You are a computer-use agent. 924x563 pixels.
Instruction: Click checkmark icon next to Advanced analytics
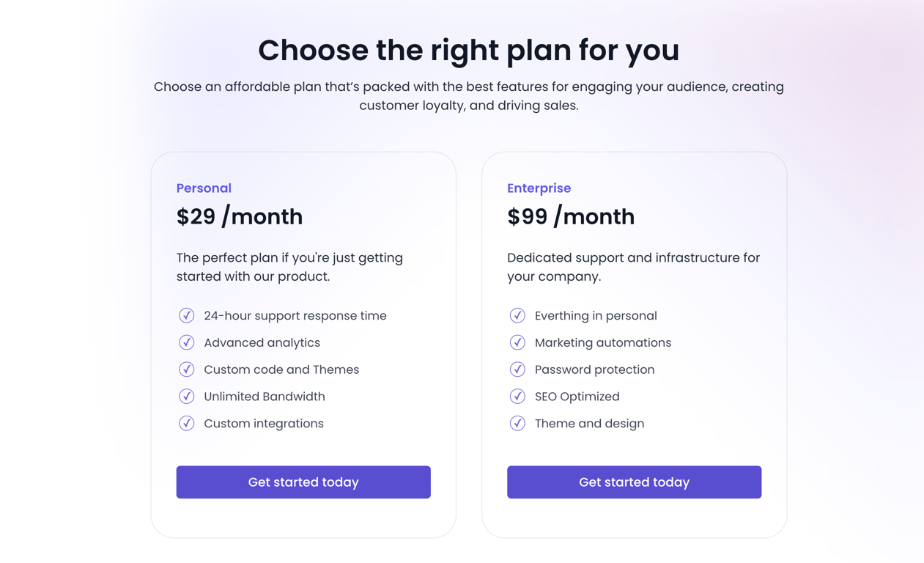pyautogui.click(x=187, y=342)
